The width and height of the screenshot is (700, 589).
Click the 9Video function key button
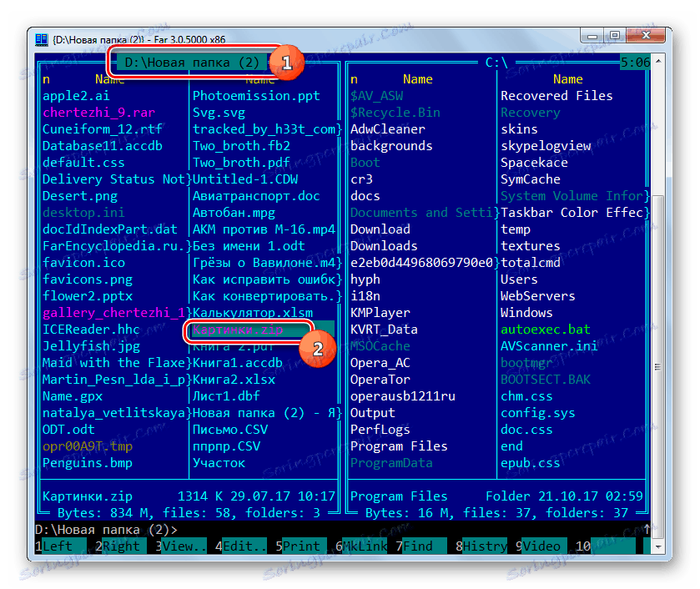tap(541, 546)
